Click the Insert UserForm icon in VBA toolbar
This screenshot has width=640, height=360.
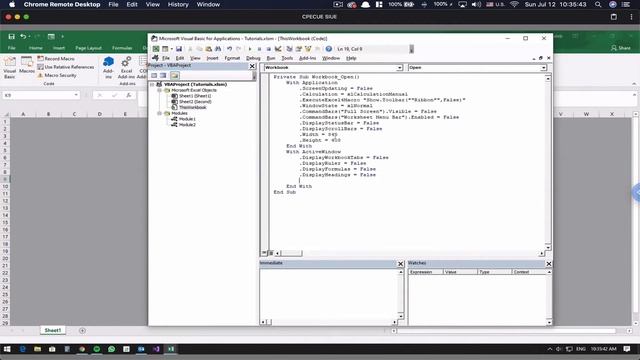[x=165, y=49]
